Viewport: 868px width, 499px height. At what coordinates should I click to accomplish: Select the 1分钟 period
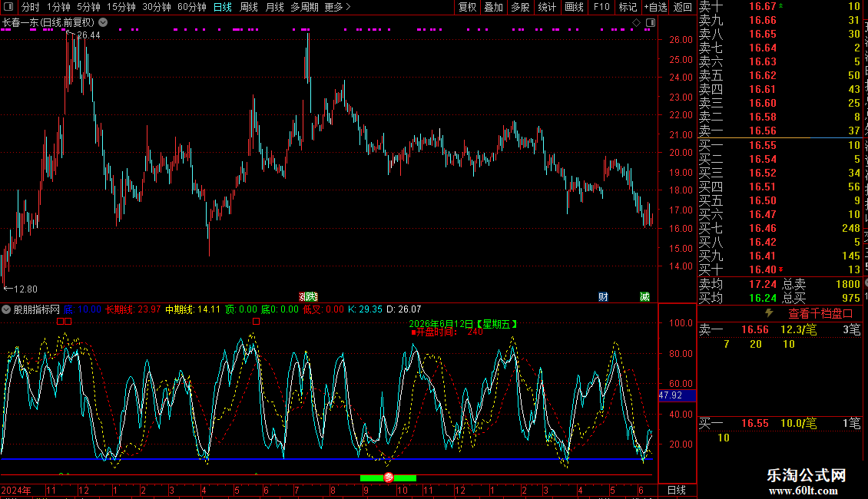click(x=58, y=7)
